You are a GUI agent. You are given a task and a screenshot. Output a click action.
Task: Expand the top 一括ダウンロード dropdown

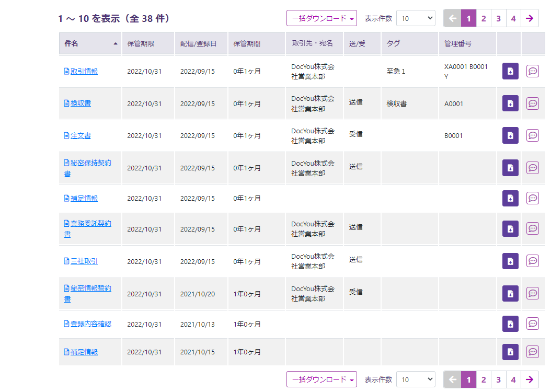click(322, 18)
